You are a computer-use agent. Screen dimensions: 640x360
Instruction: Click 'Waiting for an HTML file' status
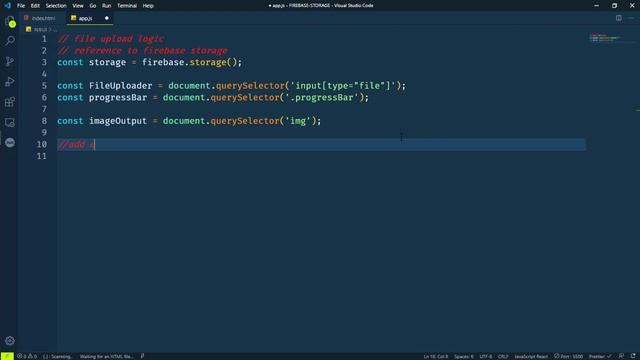pos(106,356)
